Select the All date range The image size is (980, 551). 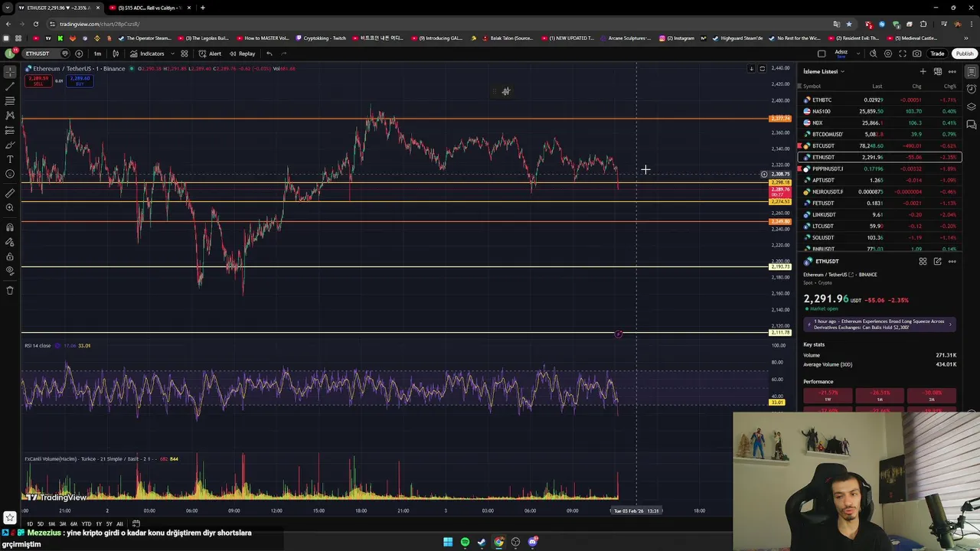119,523
